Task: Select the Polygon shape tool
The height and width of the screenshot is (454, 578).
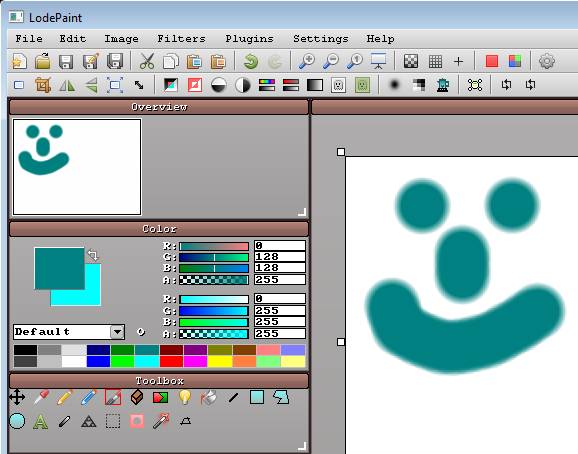Action: (281, 397)
